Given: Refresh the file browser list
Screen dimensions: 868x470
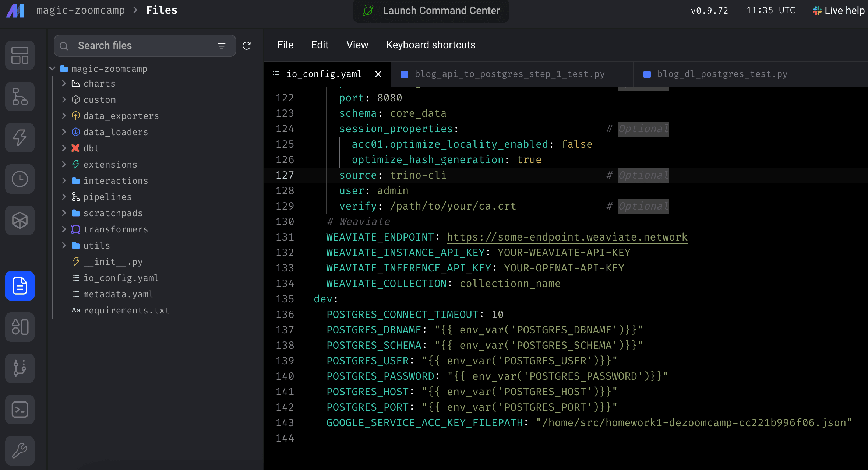Looking at the screenshot, I should 247,46.
